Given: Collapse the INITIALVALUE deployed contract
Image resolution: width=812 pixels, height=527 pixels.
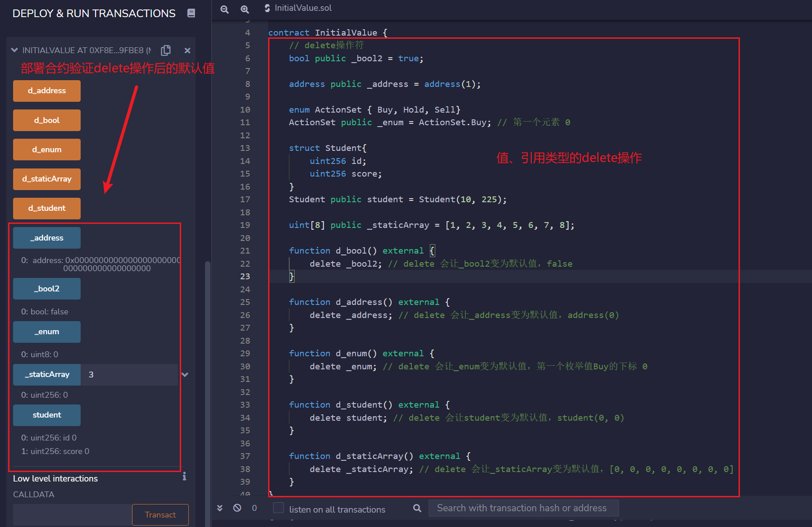Looking at the screenshot, I should tap(14, 50).
